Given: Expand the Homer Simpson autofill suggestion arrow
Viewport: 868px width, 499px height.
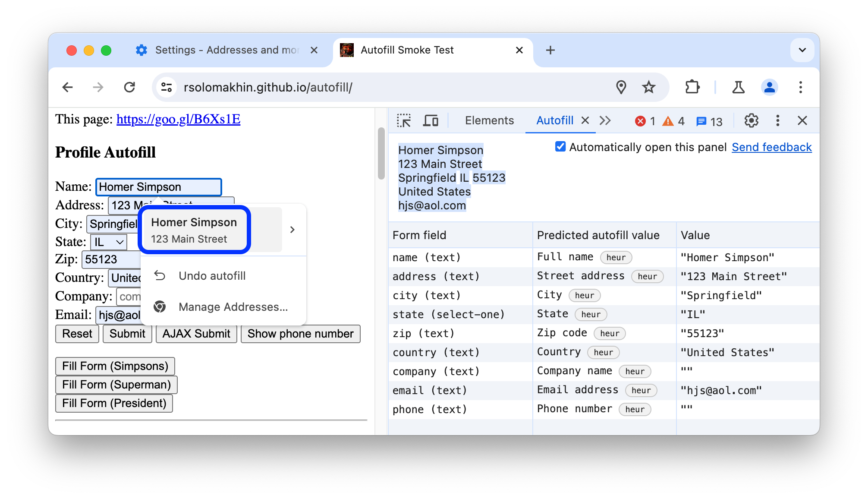Looking at the screenshot, I should (x=292, y=230).
